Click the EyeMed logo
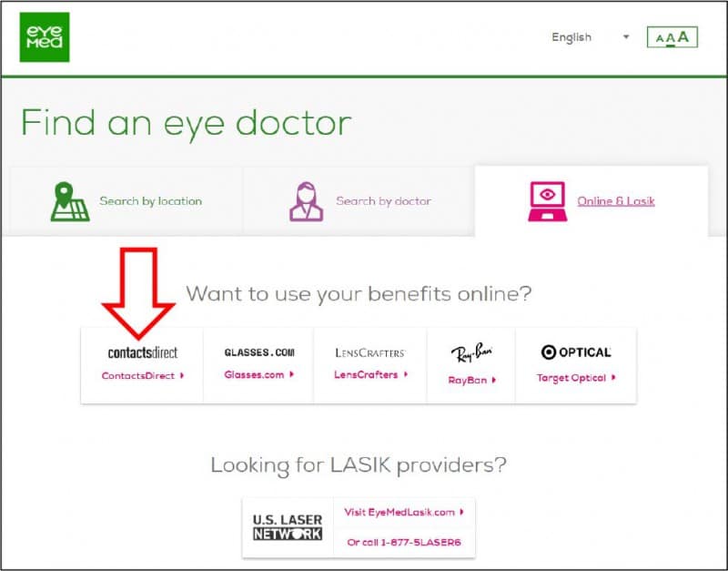728x571 pixels. pos(44,36)
